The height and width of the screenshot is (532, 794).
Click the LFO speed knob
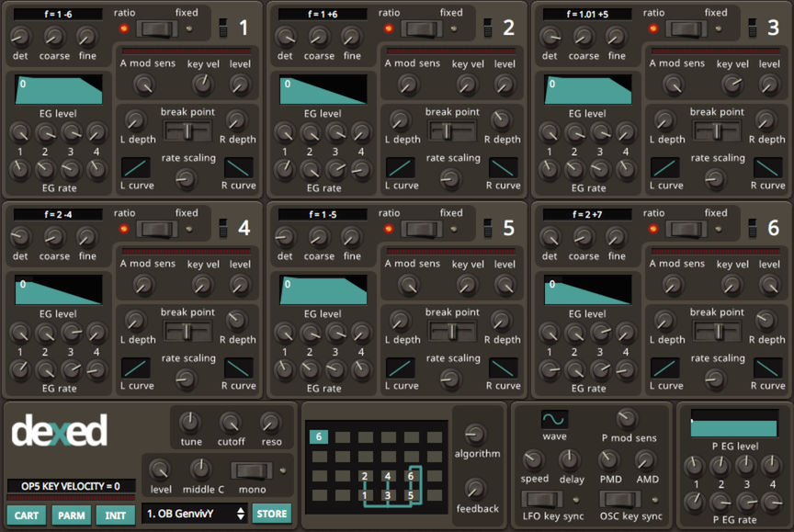pyautogui.click(x=533, y=459)
